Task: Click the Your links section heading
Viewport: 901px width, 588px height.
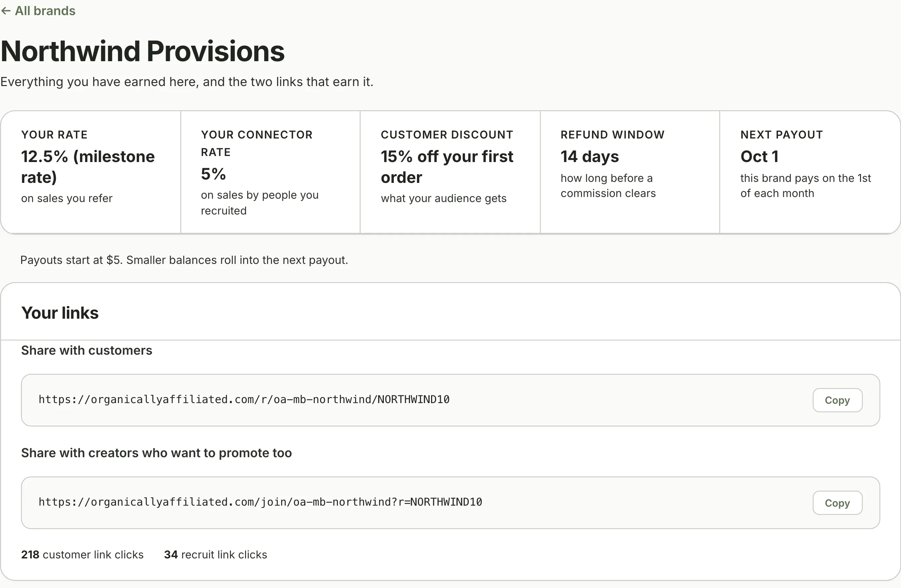Action: coord(60,313)
